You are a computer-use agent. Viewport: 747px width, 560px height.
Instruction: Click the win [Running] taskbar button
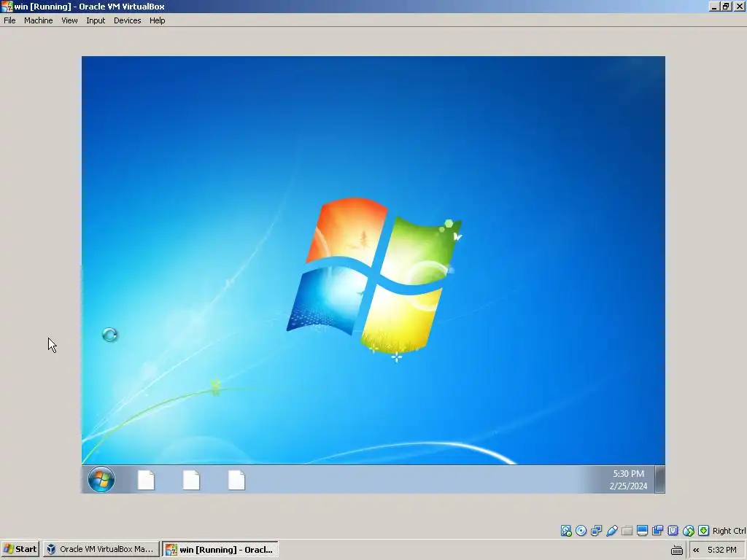pos(220,549)
